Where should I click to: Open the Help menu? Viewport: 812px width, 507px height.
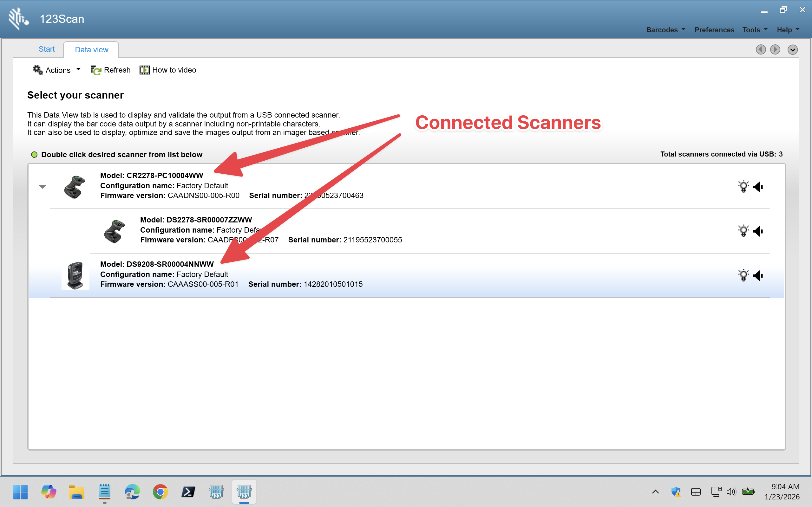pos(788,30)
